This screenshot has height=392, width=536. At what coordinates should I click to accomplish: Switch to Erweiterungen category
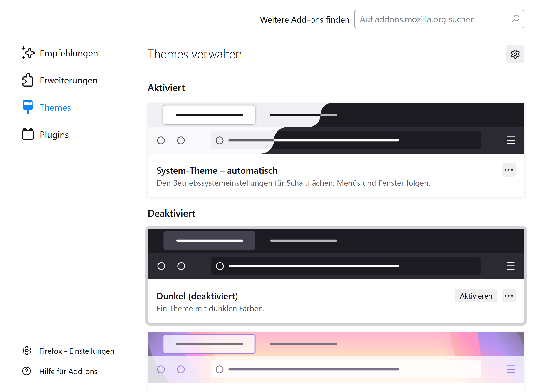[x=68, y=80]
